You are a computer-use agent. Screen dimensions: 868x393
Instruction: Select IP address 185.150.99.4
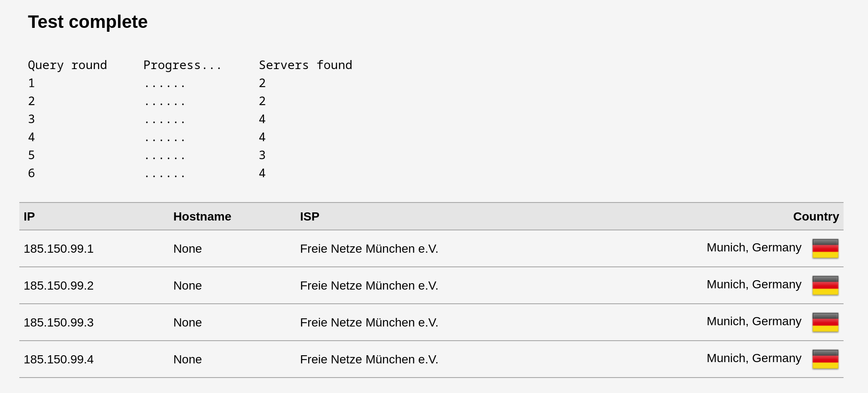click(58, 360)
